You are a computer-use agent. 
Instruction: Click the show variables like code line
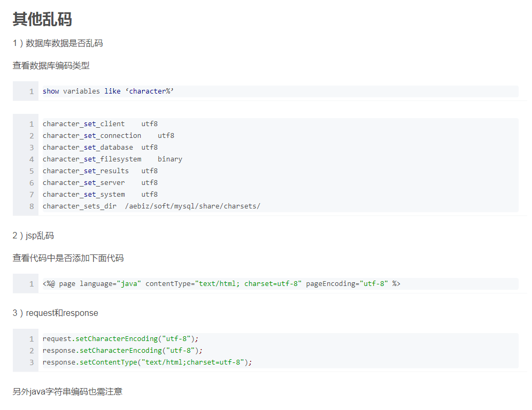(x=108, y=91)
